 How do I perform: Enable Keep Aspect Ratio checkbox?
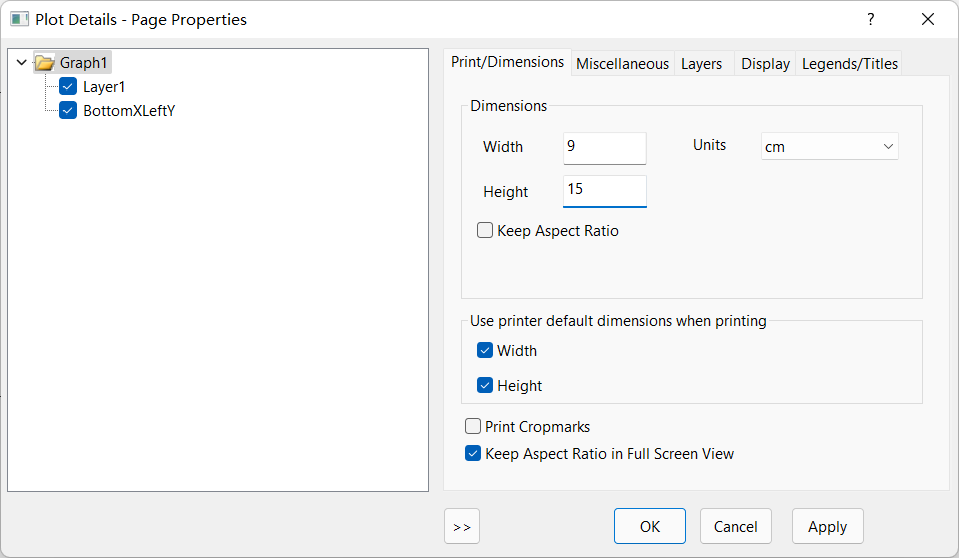coord(486,231)
